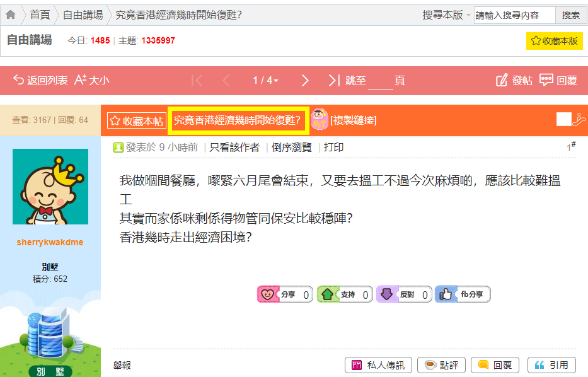Open the 搜尋本版 dropdown
Screen dimensions: 588x377
point(446,15)
